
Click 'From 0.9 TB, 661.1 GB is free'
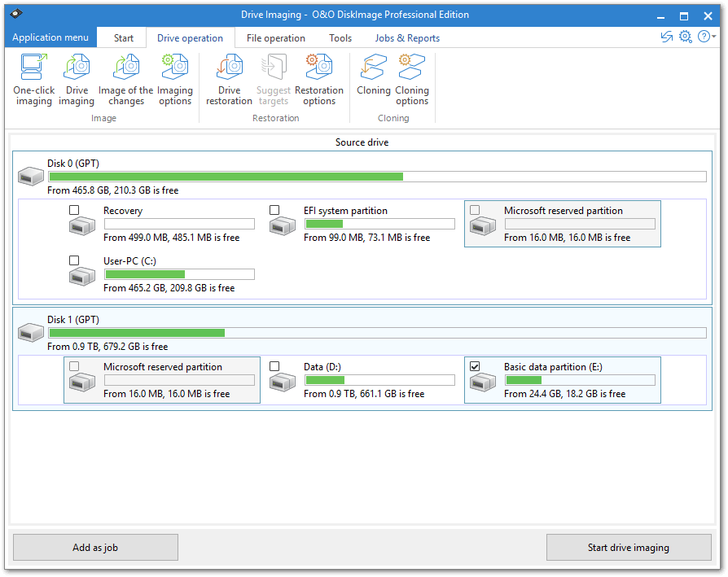pyautogui.click(x=364, y=394)
